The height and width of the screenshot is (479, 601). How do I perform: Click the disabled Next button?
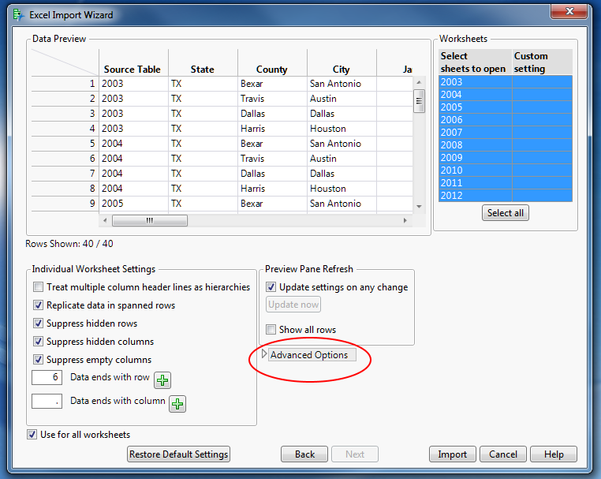click(355, 454)
